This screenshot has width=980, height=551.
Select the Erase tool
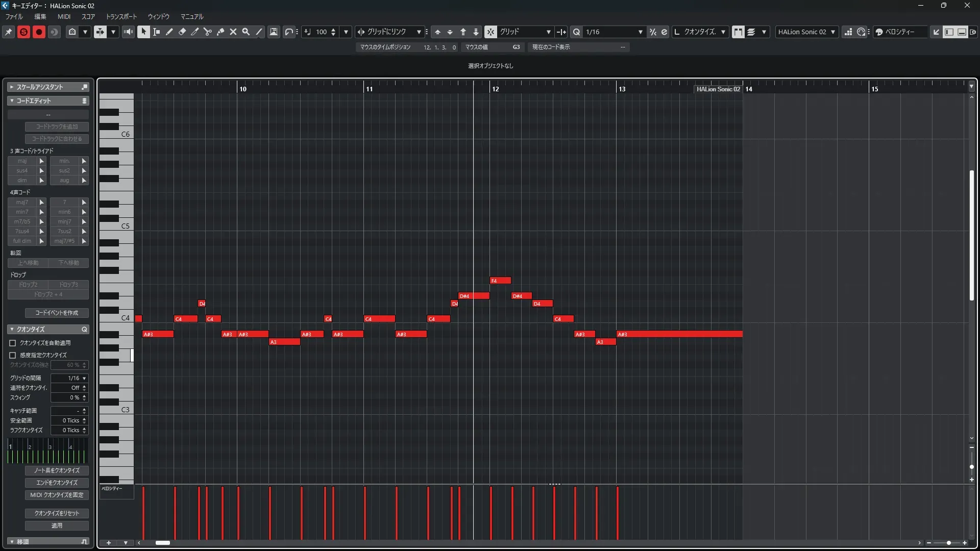(182, 32)
